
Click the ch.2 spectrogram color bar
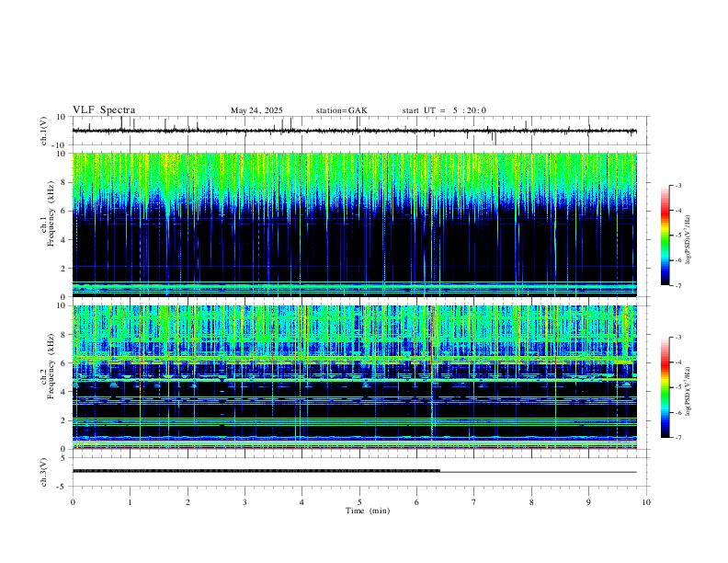pos(665,387)
